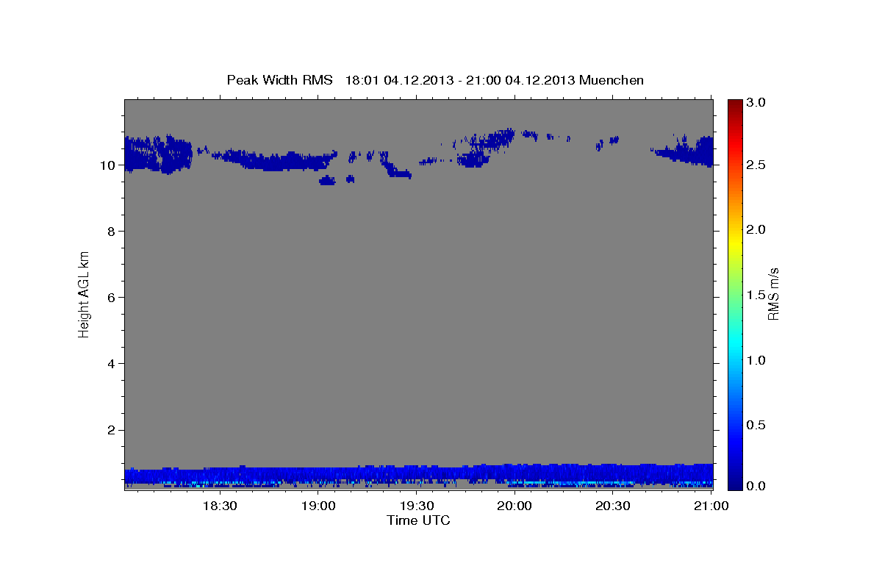Click the height tick label 8
Viewport: 882px width, 588px height.
tap(110, 232)
